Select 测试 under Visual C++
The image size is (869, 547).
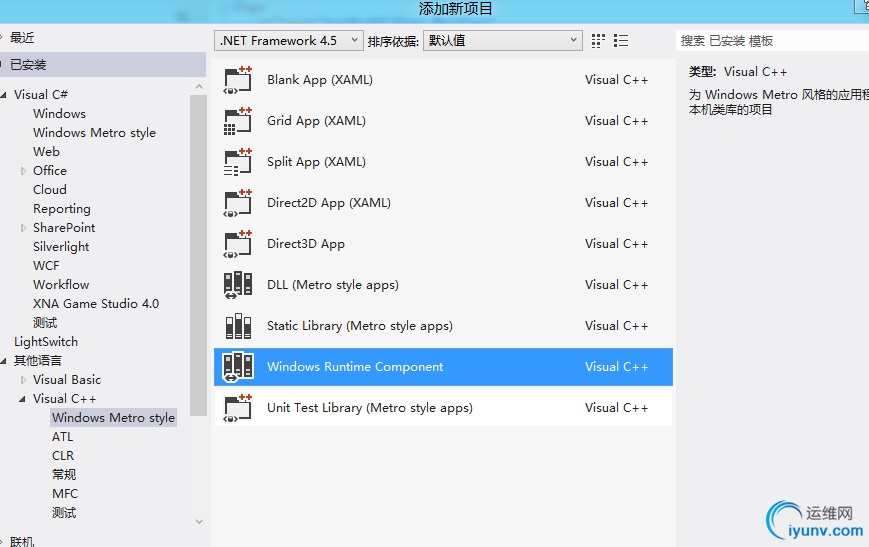pyautogui.click(x=64, y=513)
